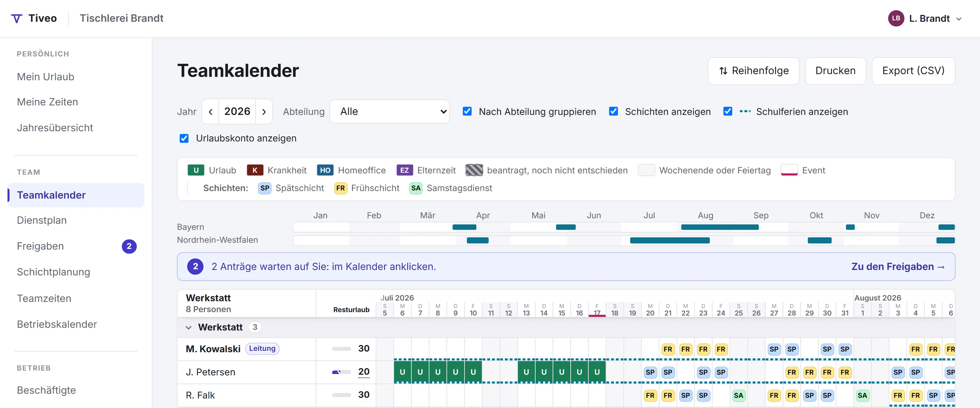Collapse the Werkstatt group chevron
This screenshot has height=408, width=980.
tap(188, 327)
